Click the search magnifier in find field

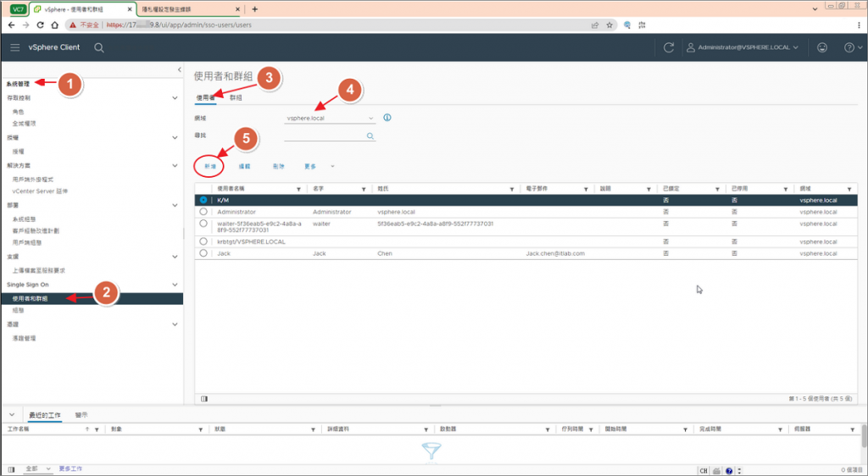click(x=370, y=136)
